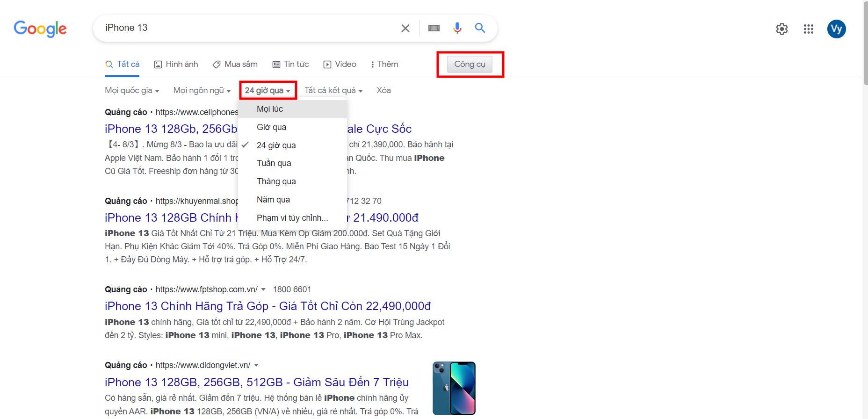The height and width of the screenshot is (419, 868).
Task: Choose Giờ qua in the time menu
Action: pos(293,127)
